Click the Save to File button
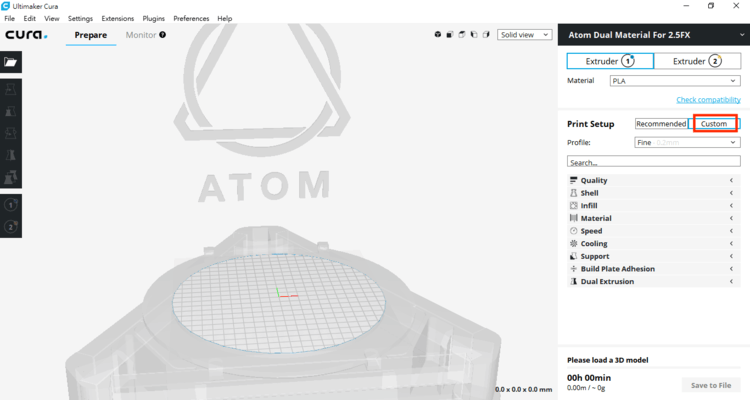This screenshot has height=400, width=750. coord(711,385)
